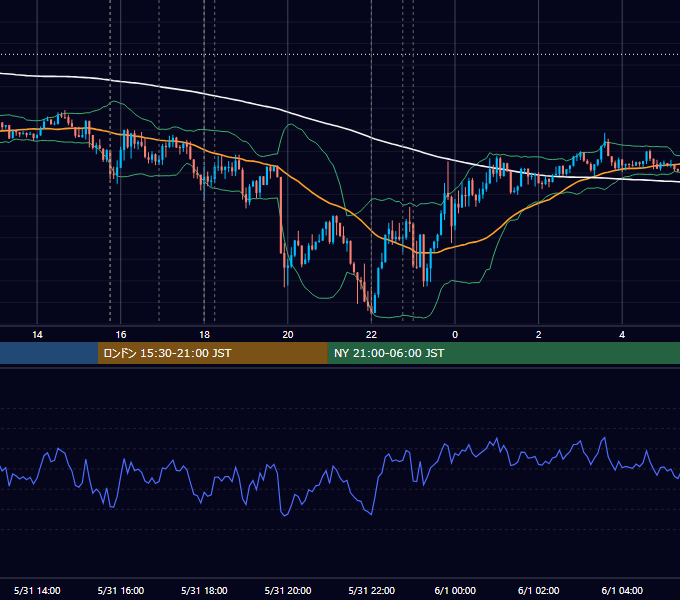Image resolution: width=680 pixels, height=600 pixels.
Task: Click the 6/1 02:00 time label
Action: click(539, 590)
